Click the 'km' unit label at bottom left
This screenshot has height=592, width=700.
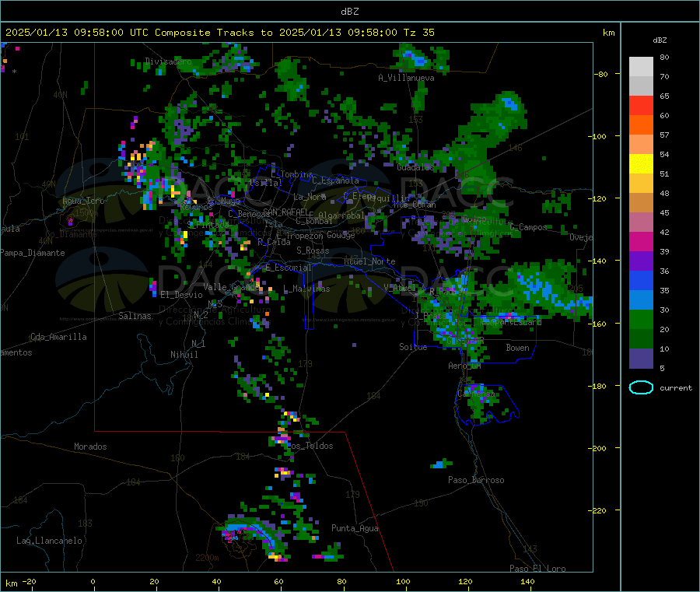coord(11,583)
